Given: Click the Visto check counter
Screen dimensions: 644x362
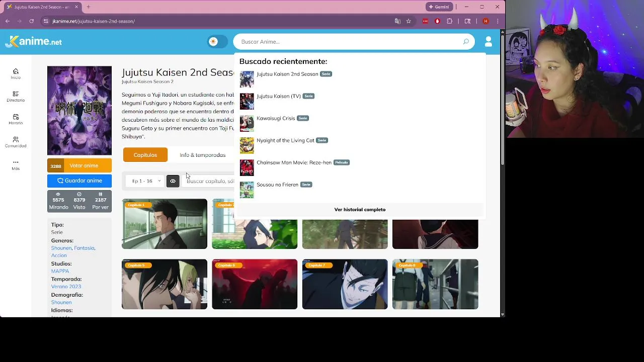Looking at the screenshot, I should tap(79, 201).
